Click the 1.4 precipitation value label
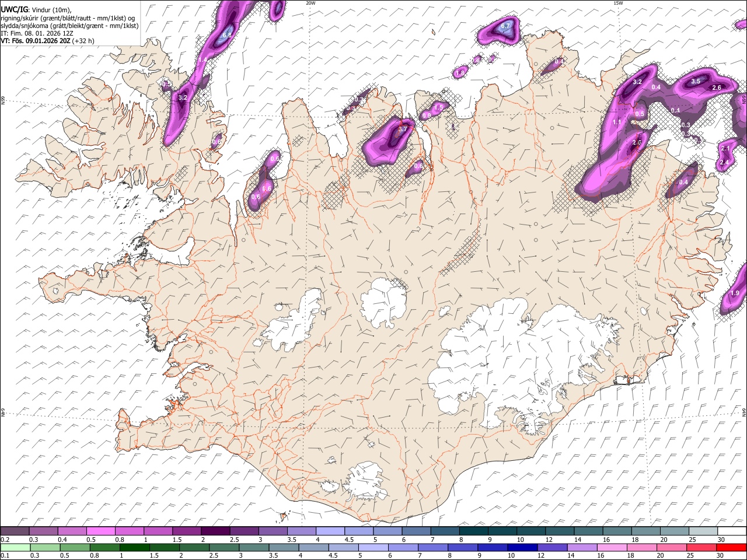Image resolution: width=747 pixels, height=560 pixels. pyautogui.click(x=203, y=60)
